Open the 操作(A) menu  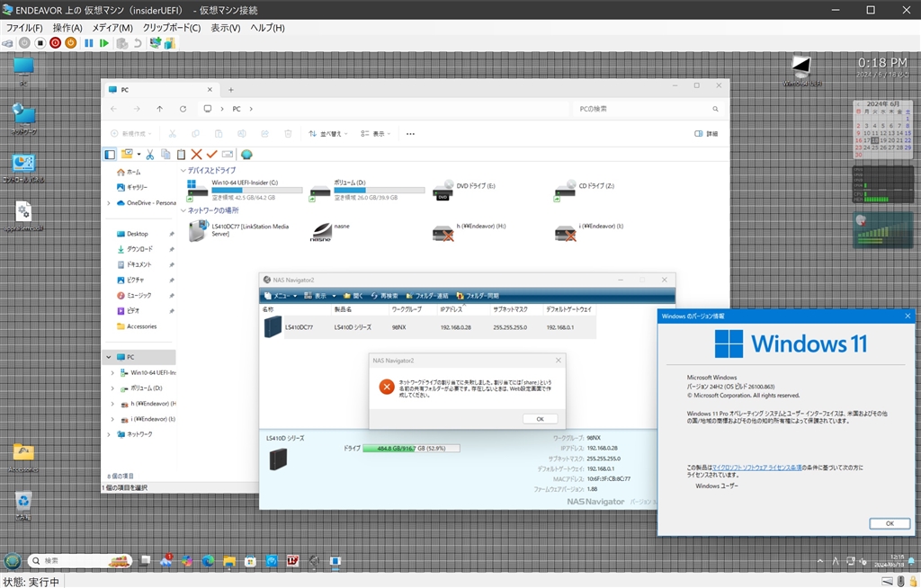click(67, 28)
